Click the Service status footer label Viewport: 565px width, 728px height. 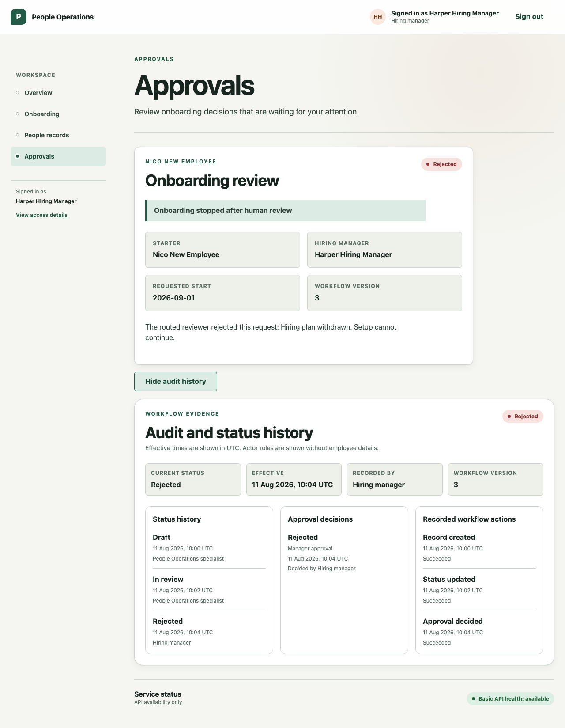point(158,694)
